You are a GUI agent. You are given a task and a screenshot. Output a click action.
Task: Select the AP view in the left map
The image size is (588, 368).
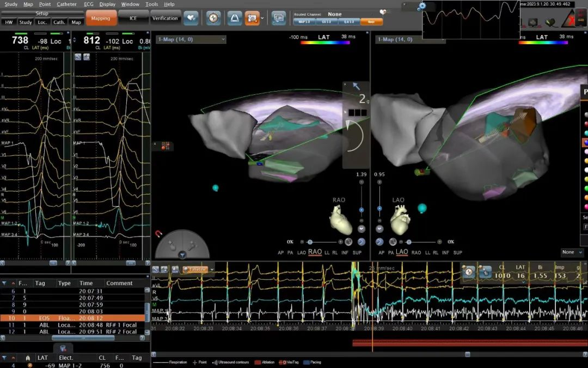coord(281,252)
